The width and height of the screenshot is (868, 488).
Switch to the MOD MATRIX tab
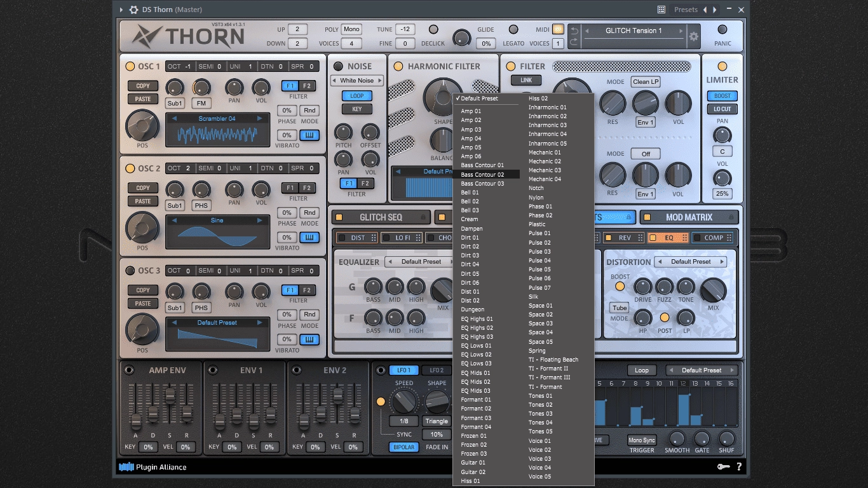click(x=689, y=217)
